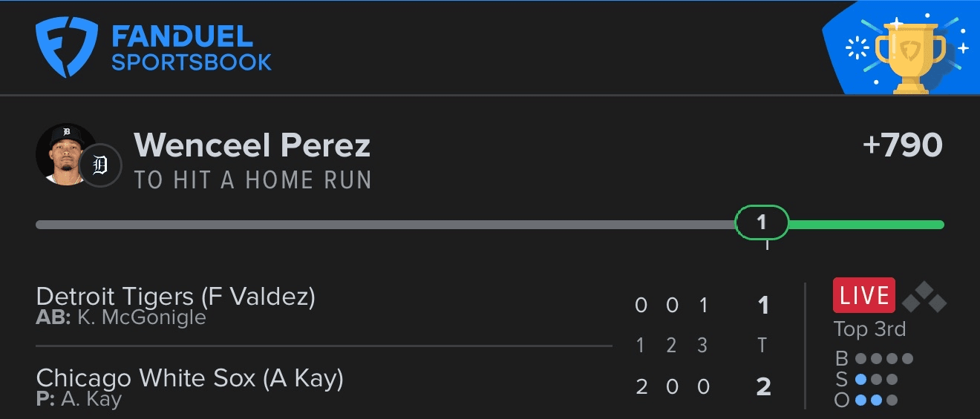
Task: Click the AB: K. McGonigle batter text
Action: [121, 317]
